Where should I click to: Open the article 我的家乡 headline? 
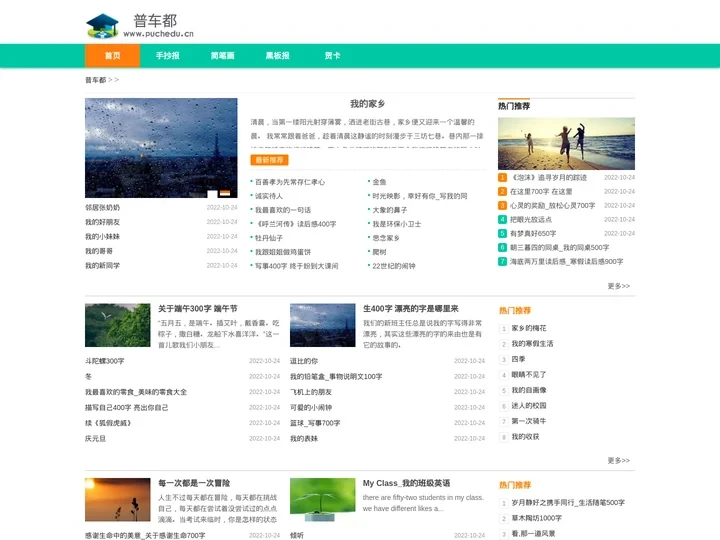click(367, 104)
